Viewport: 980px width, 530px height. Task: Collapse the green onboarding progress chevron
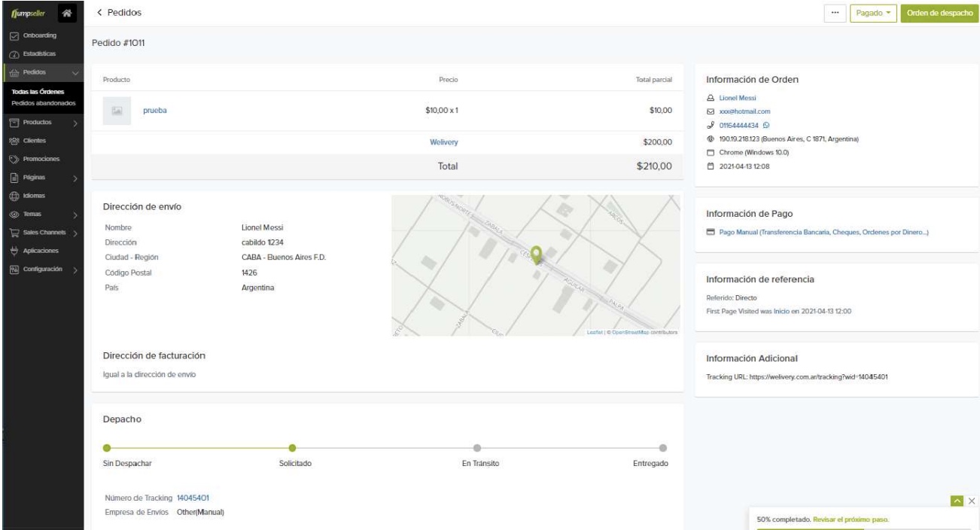pos(957,501)
